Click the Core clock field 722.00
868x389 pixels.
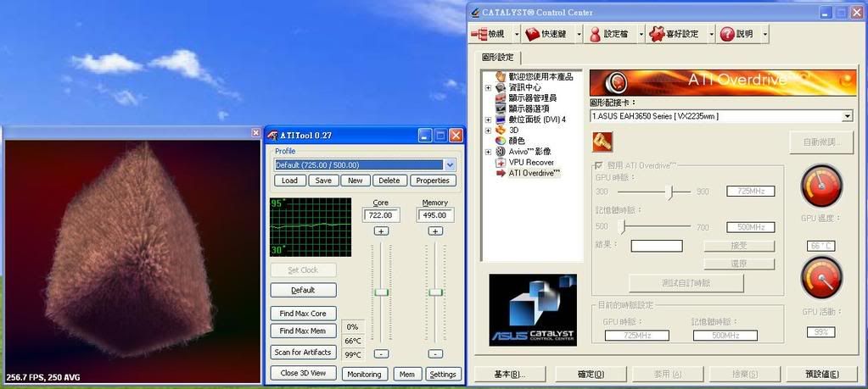pyautogui.click(x=381, y=215)
